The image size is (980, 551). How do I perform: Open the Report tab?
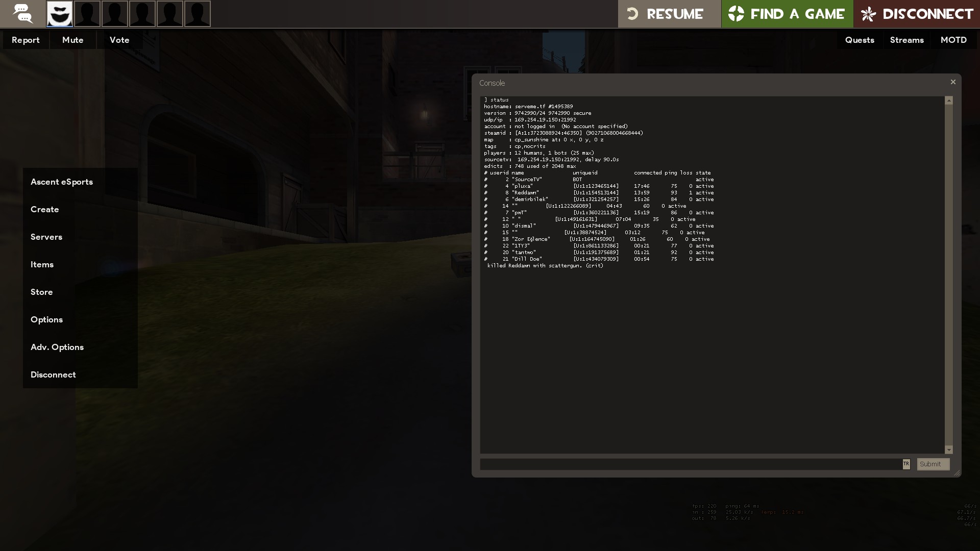tap(26, 40)
